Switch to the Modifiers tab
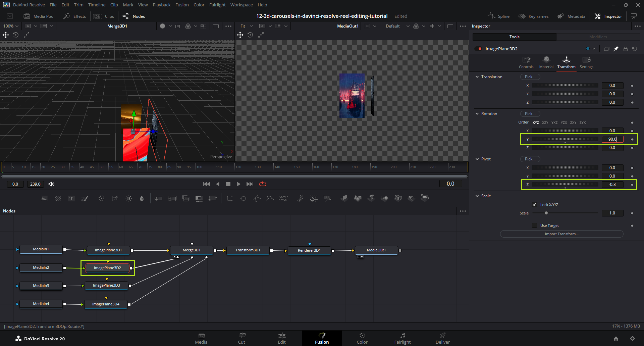Image resolution: width=644 pixels, height=346 pixels. 598,37
